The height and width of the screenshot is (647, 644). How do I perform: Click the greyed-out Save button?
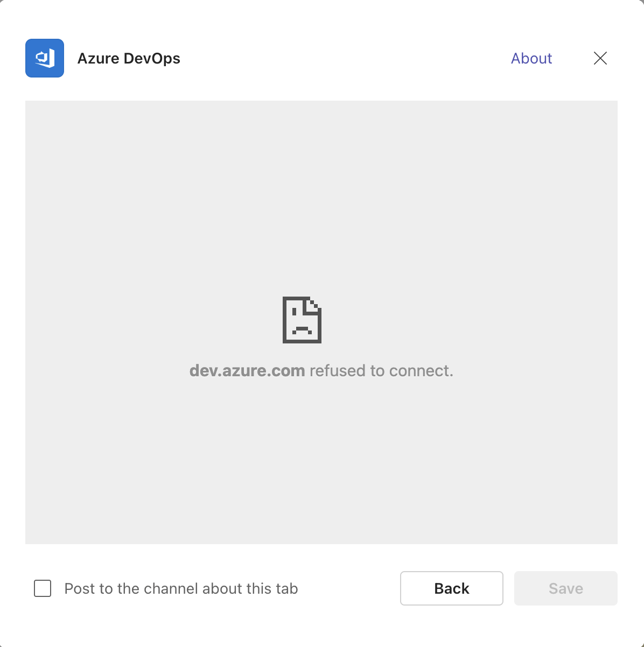[x=565, y=588]
